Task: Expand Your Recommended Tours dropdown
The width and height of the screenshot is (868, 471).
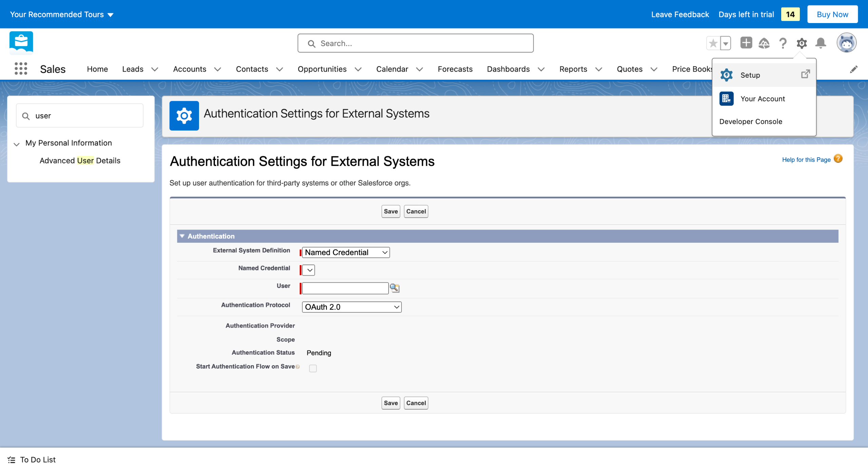Action: 62,14
